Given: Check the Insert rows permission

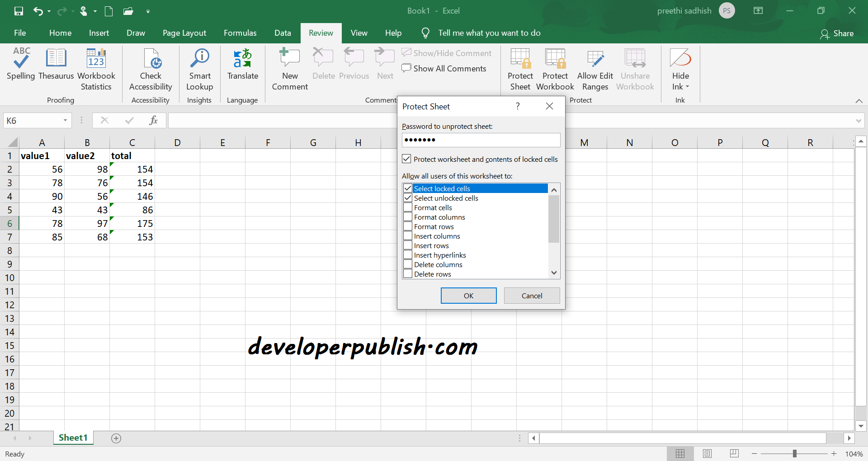Looking at the screenshot, I should pyautogui.click(x=408, y=245).
